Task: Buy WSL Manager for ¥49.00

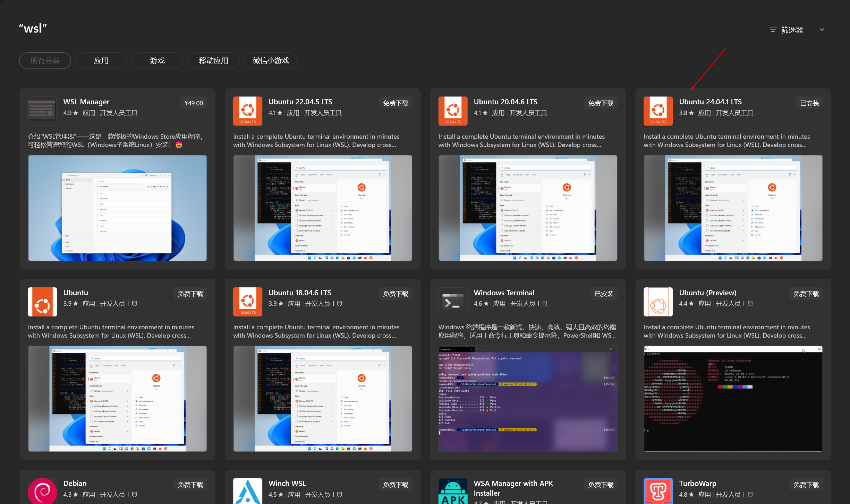Action: click(x=194, y=103)
